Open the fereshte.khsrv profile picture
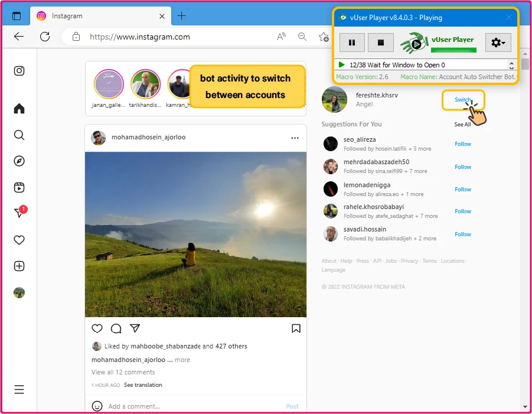 coord(334,99)
